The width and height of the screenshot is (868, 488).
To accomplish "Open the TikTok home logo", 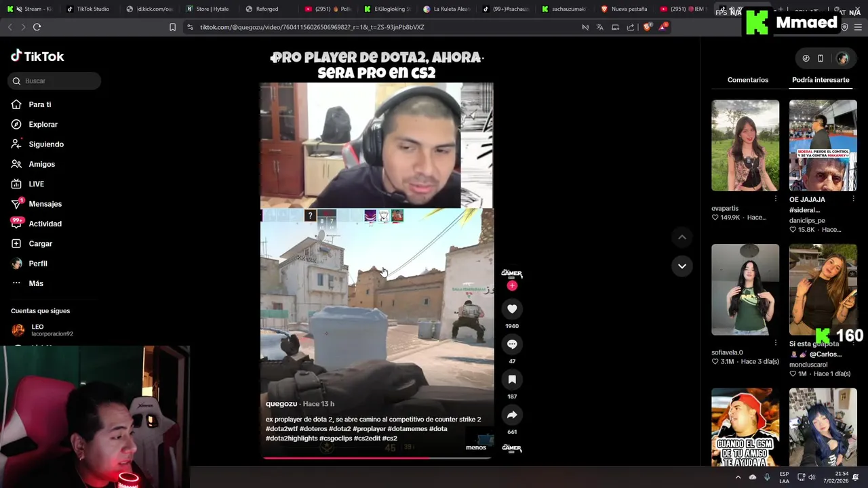I will click(37, 56).
